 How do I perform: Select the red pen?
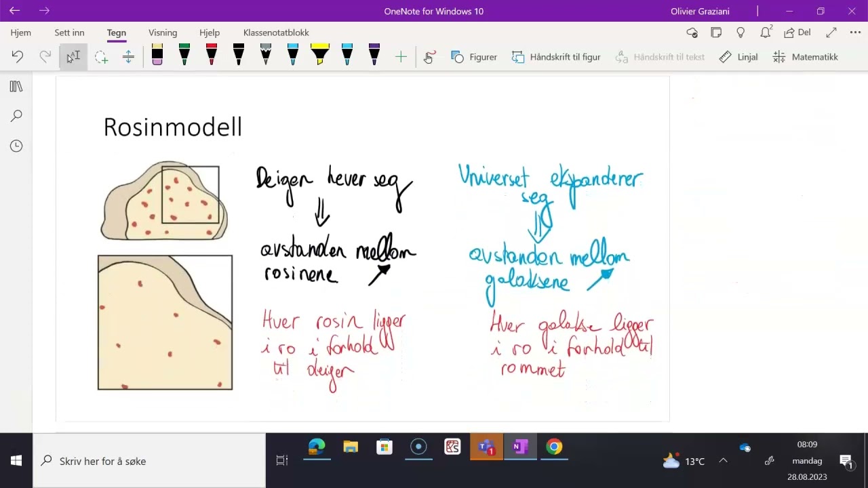[212, 55]
